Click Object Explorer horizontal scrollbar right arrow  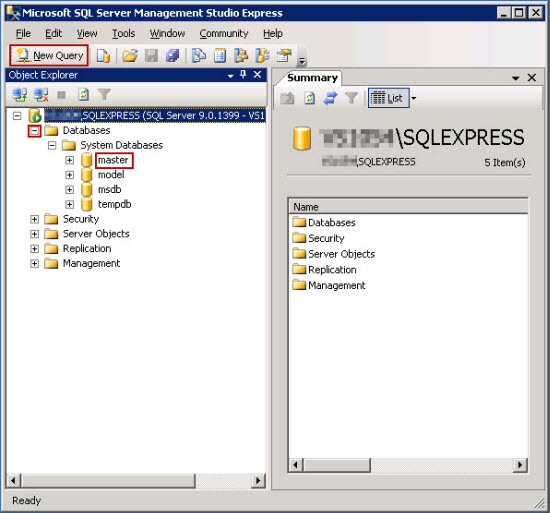[x=259, y=480]
